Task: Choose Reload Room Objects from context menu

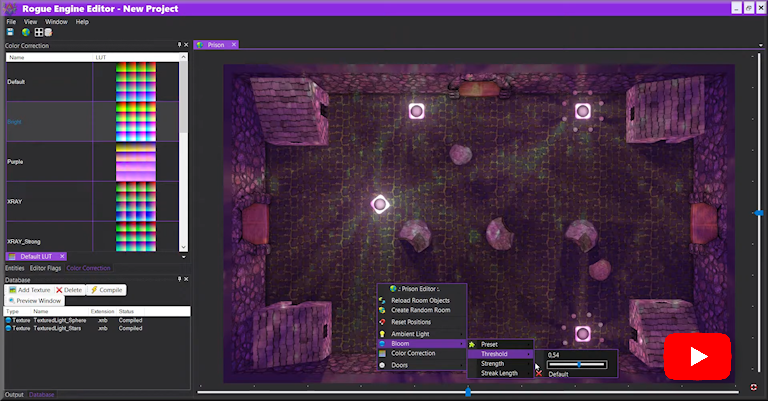Action: click(422, 300)
